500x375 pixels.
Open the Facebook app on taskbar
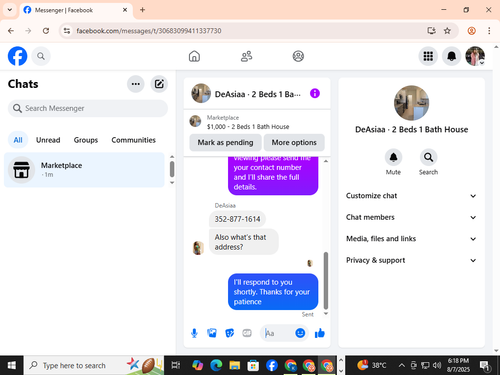point(272,366)
